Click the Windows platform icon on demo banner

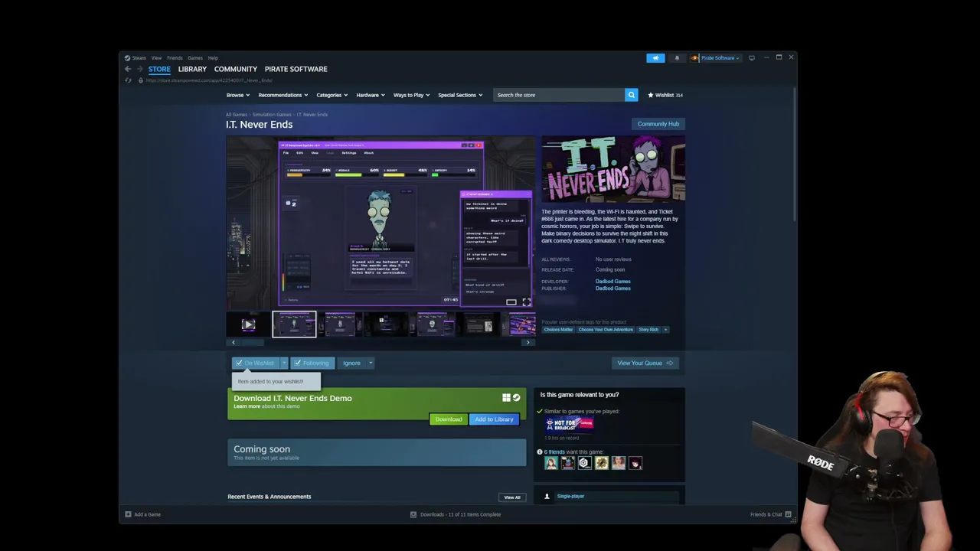[x=506, y=398]
